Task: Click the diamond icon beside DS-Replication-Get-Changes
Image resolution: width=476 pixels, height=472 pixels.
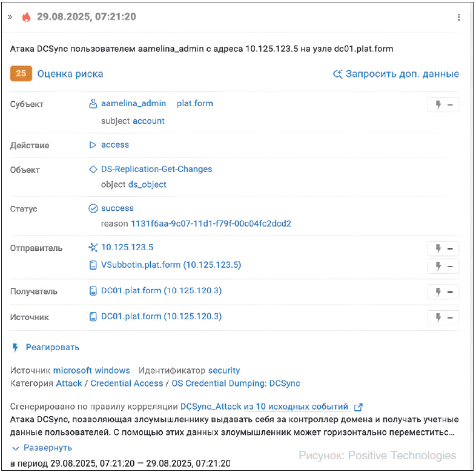Action: coord(93,169)
